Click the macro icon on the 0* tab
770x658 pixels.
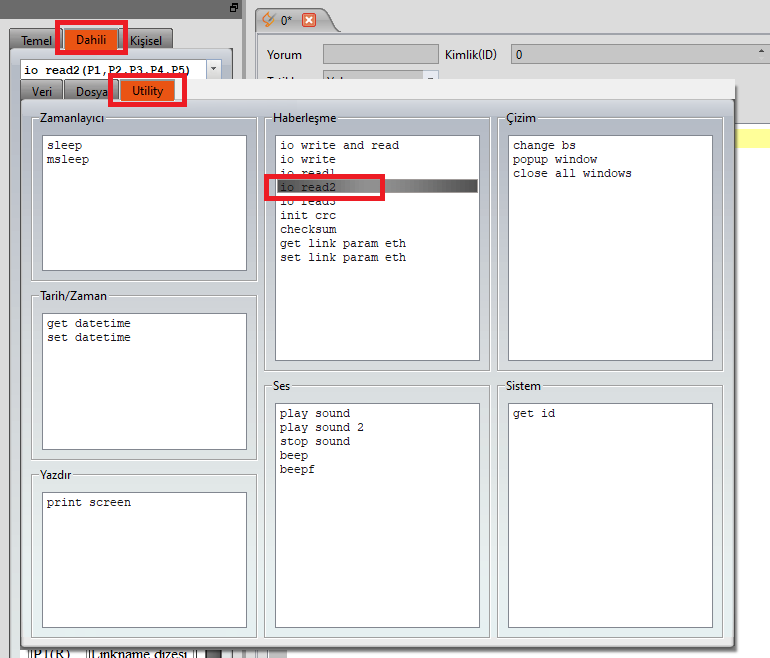click(x=267, y=19)
